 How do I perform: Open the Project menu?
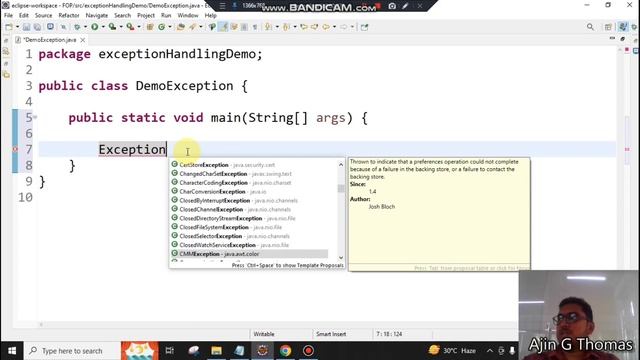[146, 16]
